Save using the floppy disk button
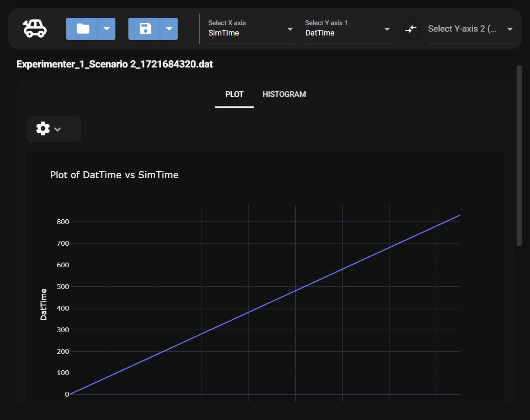This screenshot has width=530, height=420. click(144, 29)
